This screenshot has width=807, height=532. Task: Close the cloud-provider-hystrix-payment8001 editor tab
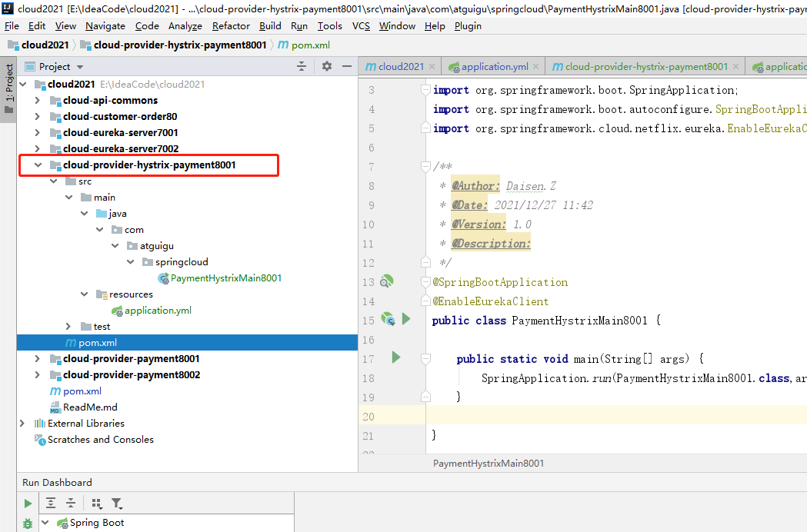(x=735, y=66)
